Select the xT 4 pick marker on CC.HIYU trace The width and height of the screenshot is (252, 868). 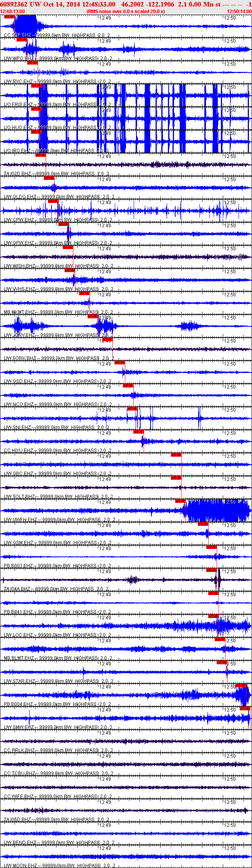139,432
